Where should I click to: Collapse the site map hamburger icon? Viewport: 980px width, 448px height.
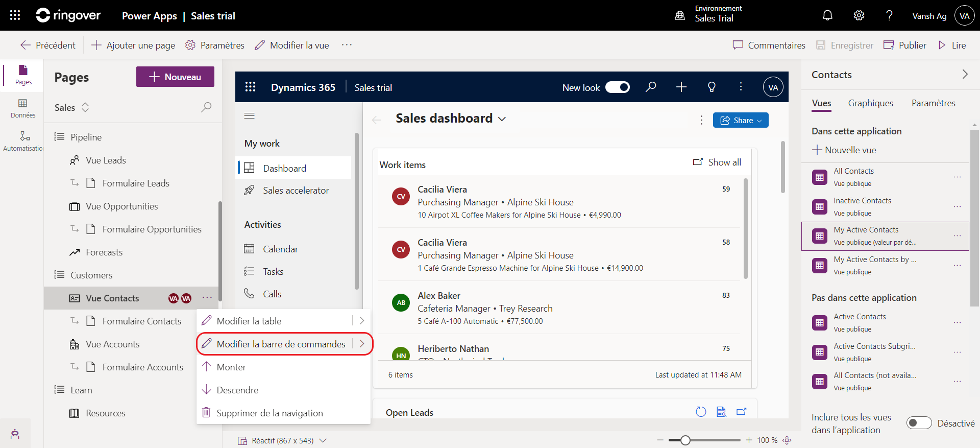[250, 116]
